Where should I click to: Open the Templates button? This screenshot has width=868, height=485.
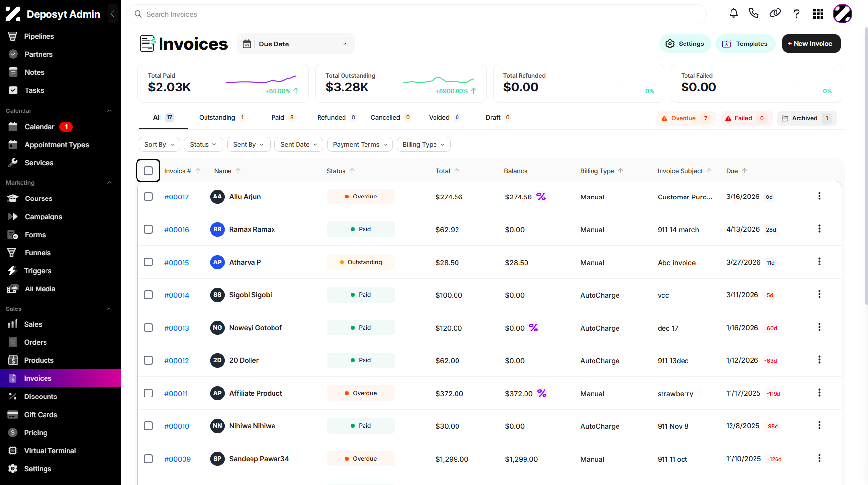(x=745, y=44)
